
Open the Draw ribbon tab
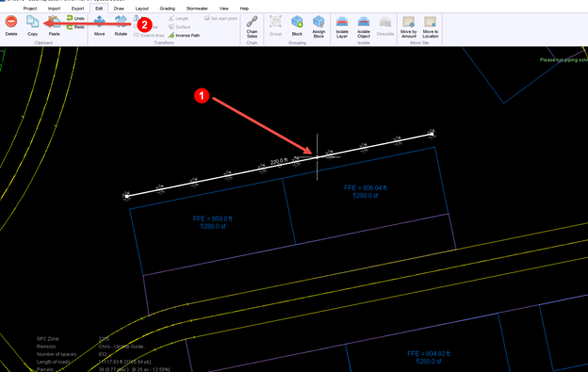tap(119, 8)
